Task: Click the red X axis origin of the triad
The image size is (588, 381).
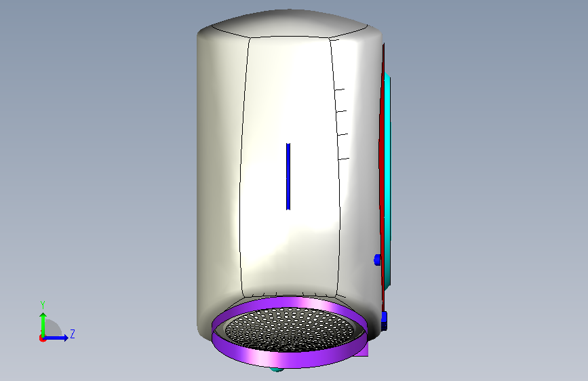Action: click(42, 338)
